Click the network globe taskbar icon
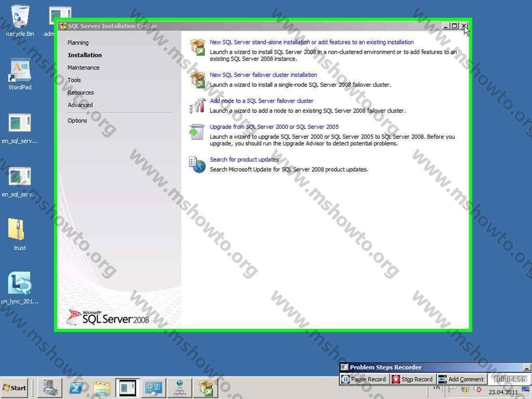Screen dimensions: 532x399 pos(180,388)
